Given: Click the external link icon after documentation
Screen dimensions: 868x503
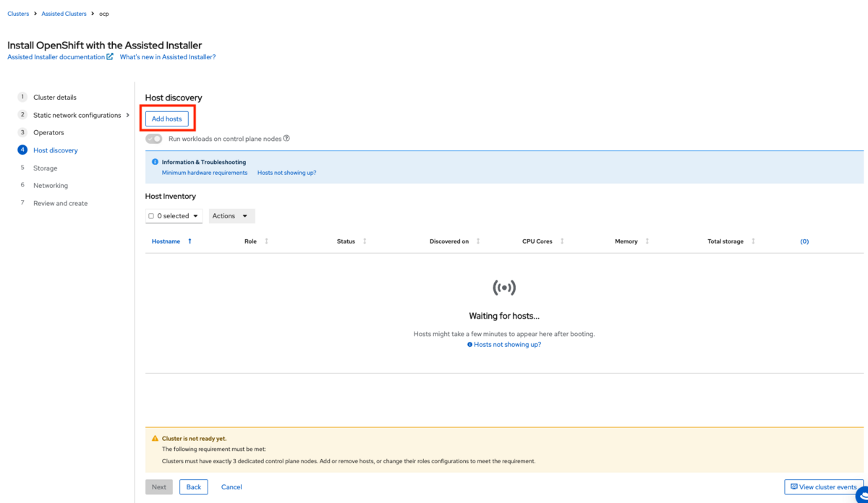Looking at the screenshot, I should pyautogui.click(x=110, y=56).
